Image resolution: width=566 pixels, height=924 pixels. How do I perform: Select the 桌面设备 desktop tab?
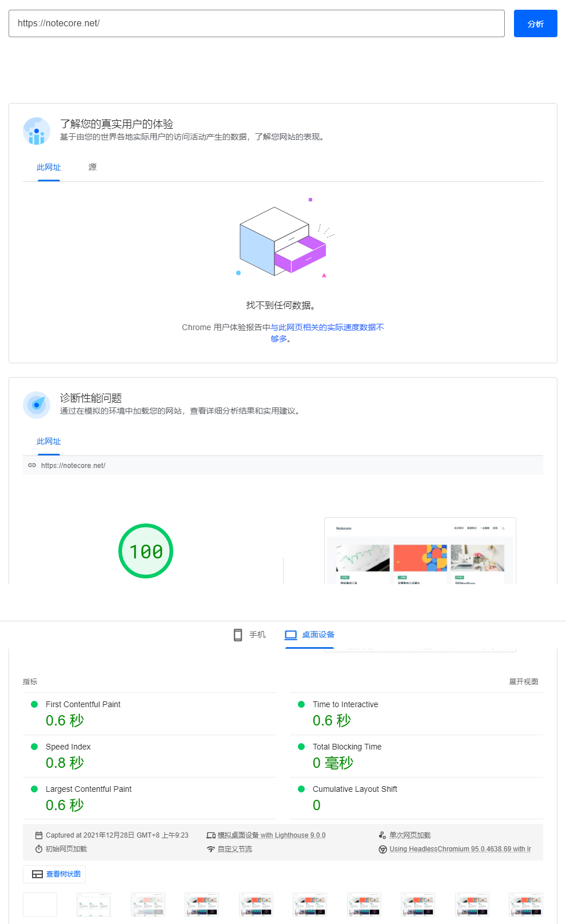[x=310, y=634]
